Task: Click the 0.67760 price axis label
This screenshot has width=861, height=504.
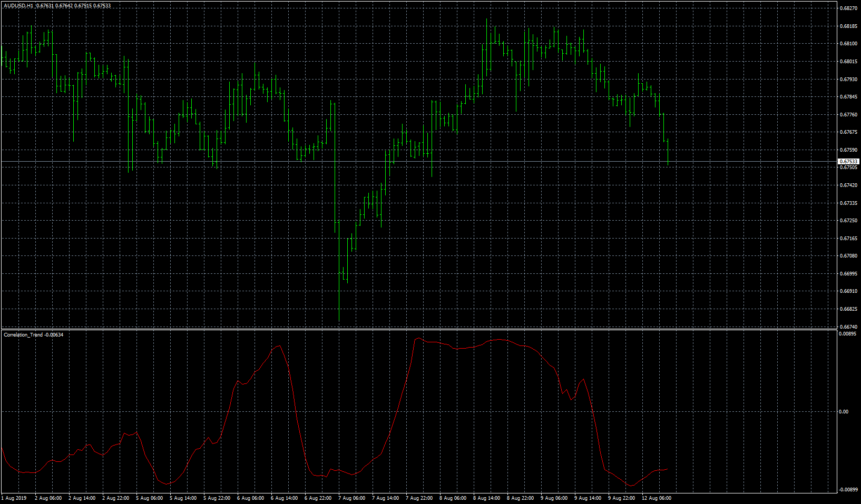Action: (848, 115)
